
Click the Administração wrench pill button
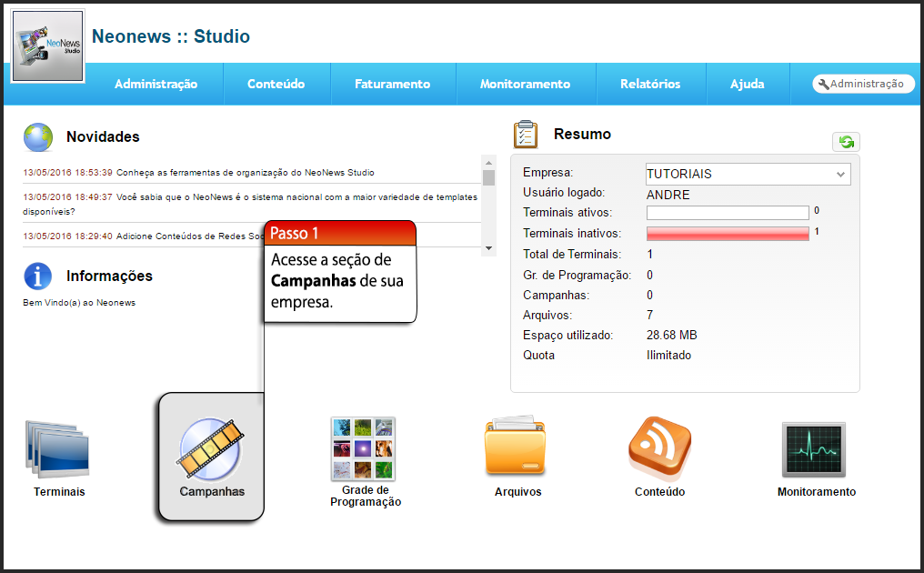coord(863,84)
